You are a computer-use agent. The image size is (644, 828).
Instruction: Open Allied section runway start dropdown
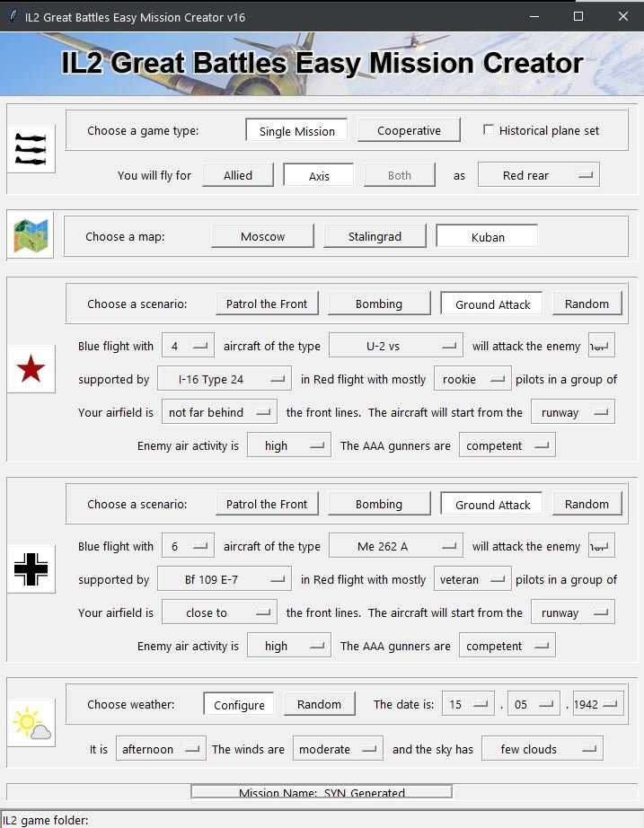pos(573,412)
